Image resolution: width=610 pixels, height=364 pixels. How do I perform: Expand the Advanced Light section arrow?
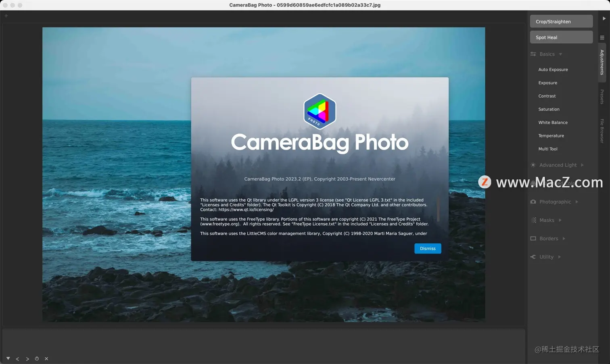coord(582,165)
